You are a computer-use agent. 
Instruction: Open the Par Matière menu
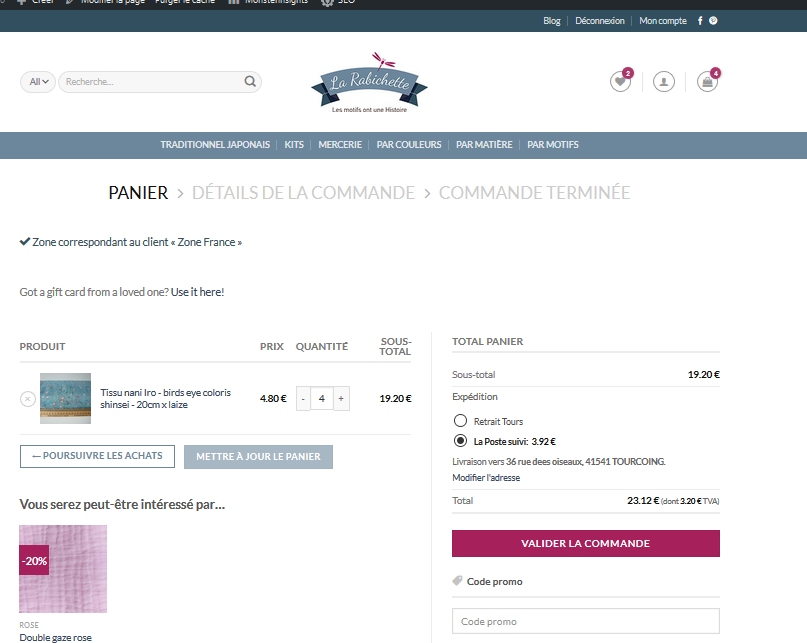click(x=484, y=145)
